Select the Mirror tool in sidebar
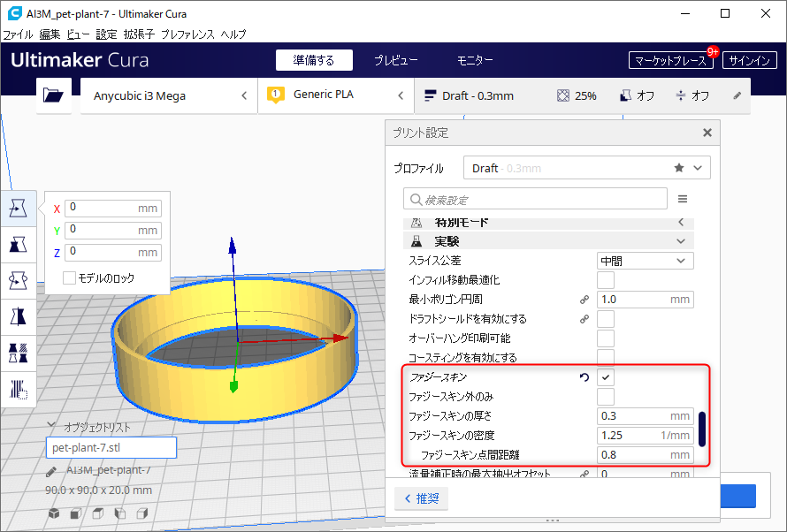 pos(18,315)
